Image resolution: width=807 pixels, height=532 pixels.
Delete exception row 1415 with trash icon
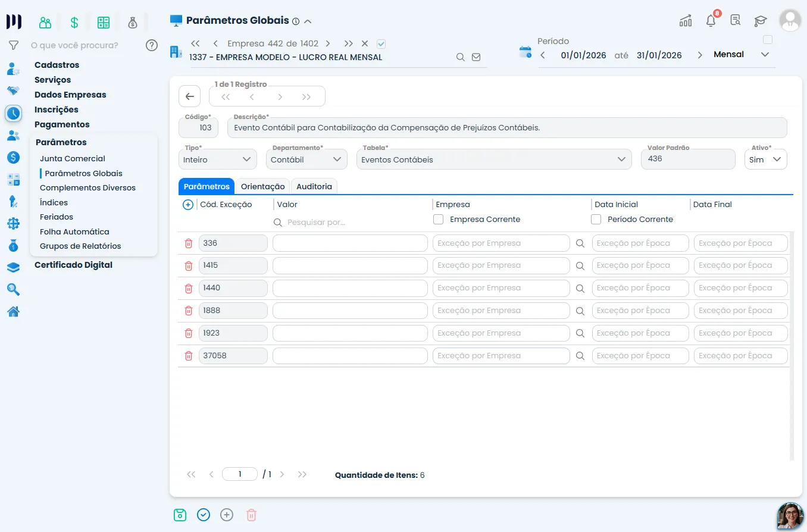point(189,266)
